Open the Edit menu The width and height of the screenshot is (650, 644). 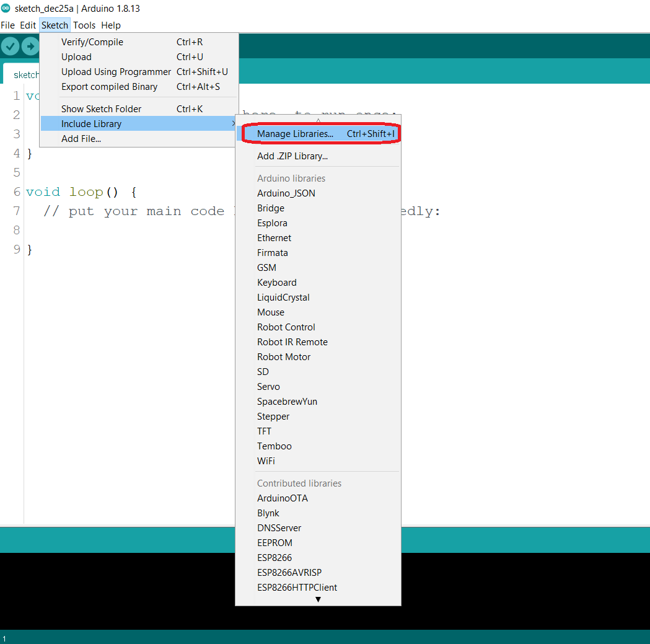point(28,25)
